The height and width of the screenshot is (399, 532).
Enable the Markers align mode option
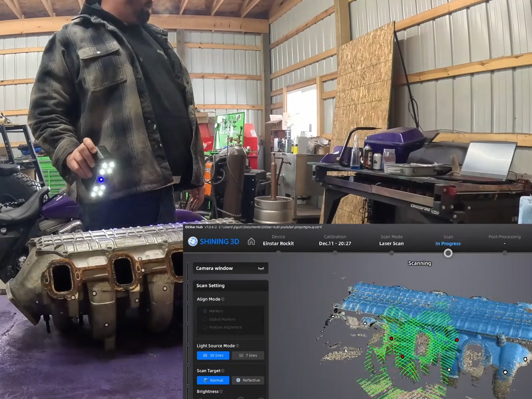coord(205,311)
